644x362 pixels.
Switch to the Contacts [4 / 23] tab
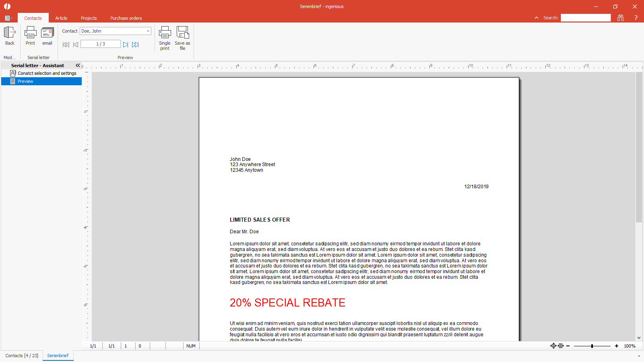point(22,356)
